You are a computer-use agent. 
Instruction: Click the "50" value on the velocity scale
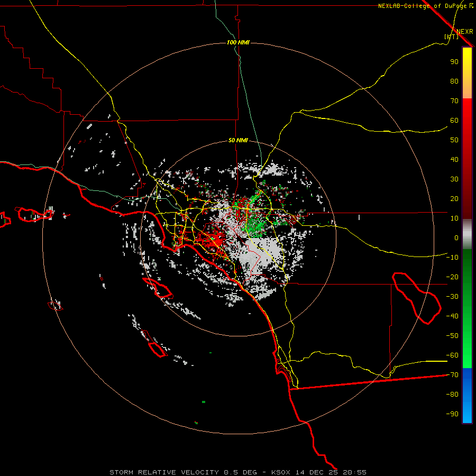point(454,140)
